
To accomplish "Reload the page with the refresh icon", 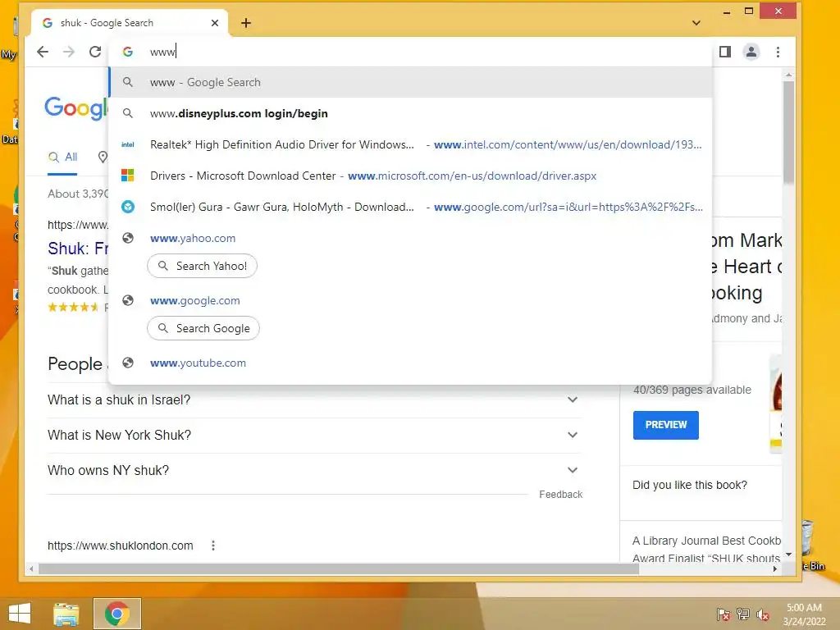I will coord(95,52).
